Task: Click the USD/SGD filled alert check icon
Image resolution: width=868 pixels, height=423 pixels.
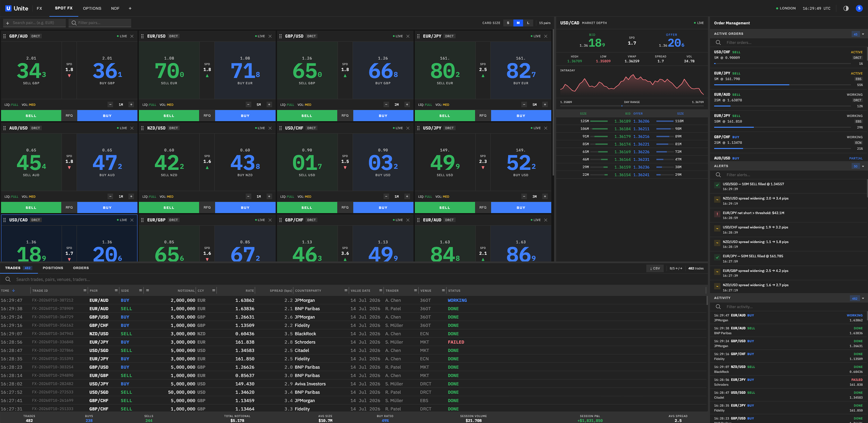Action: click(717, 185)
